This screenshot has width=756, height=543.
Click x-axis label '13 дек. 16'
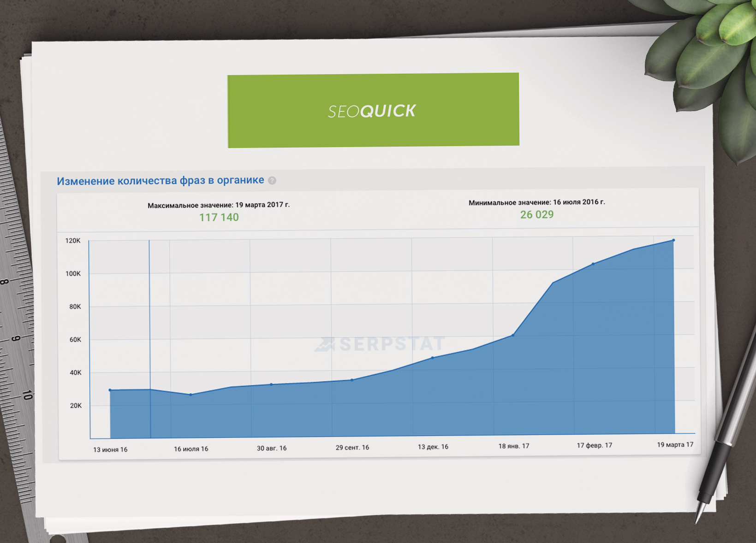tap(433, 447)
